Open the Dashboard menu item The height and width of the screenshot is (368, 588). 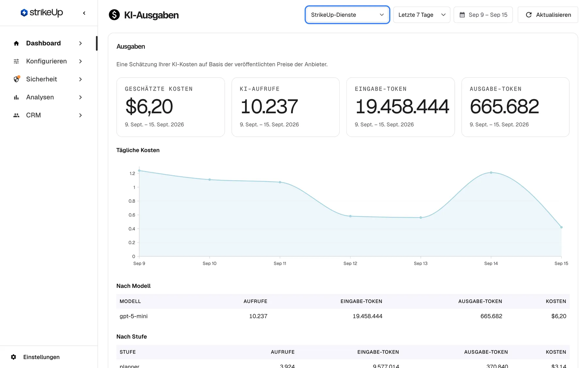coord(48,43)
